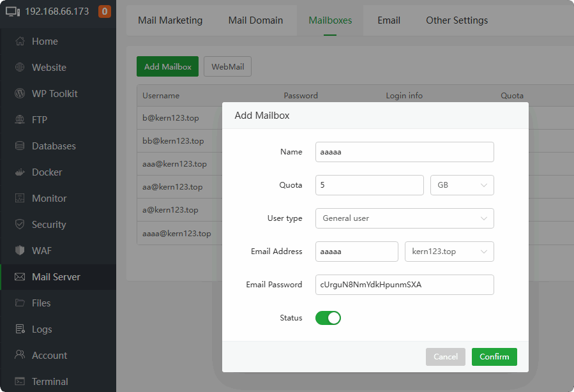The image size is (574, 392).
Task: Open the Website globe icon
Action: [x=20, y=68]
